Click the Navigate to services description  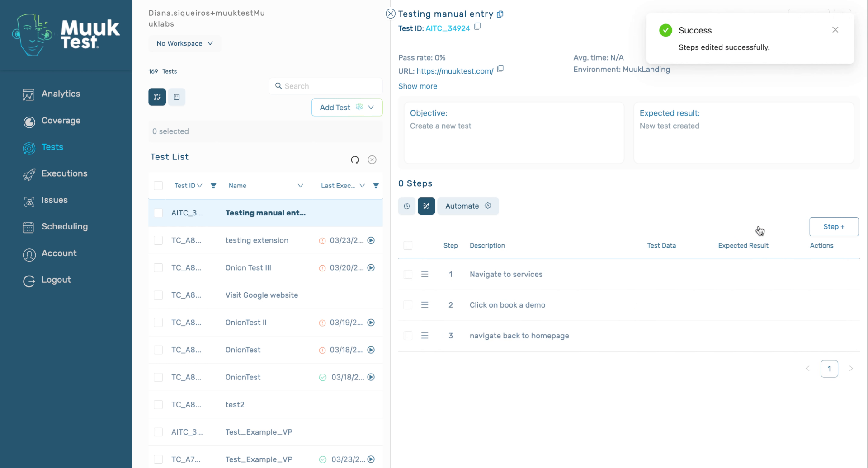click(506, 274)
